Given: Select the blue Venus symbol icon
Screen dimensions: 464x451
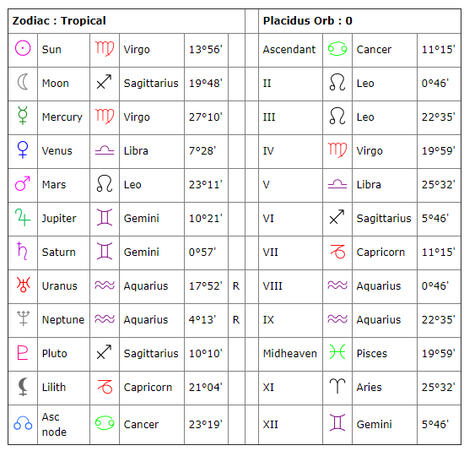Looking at the screenshot, I should pos(23,150).
